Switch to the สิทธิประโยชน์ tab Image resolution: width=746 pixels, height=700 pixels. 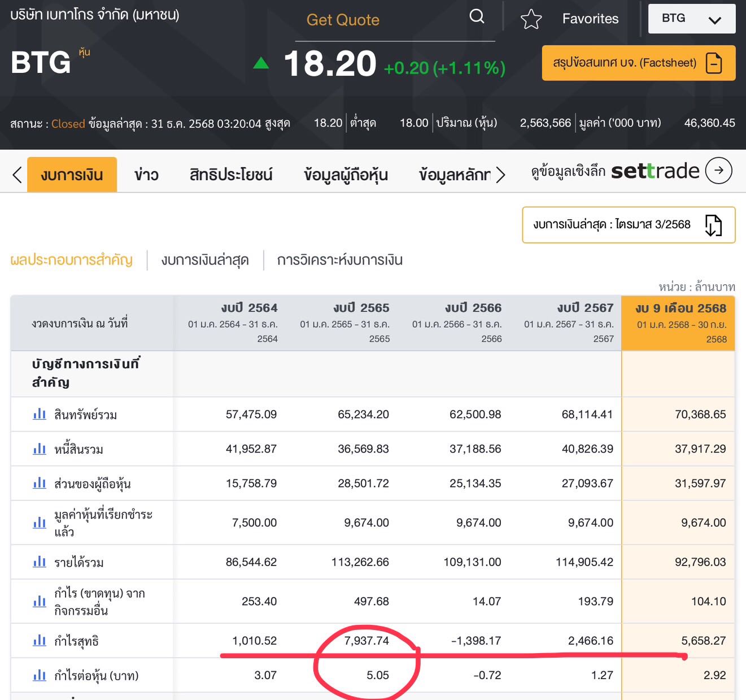pos(231,175)
